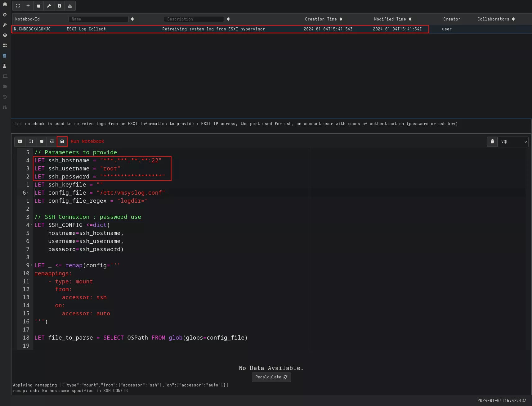Save the cell with floppy disk icon
This screenshot has height=406, width=532.
(x=62, y=141)
